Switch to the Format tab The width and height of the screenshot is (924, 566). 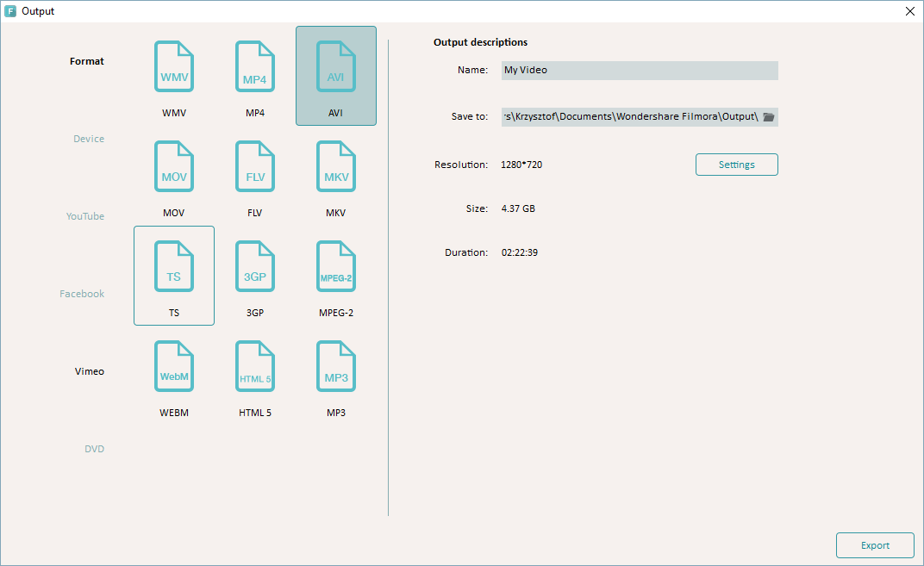pos(87,61)
